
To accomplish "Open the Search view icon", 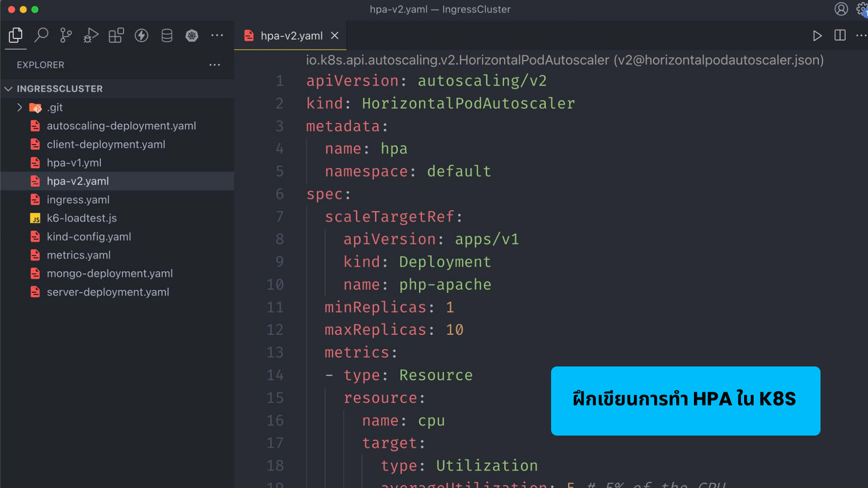I will [41, 35].
